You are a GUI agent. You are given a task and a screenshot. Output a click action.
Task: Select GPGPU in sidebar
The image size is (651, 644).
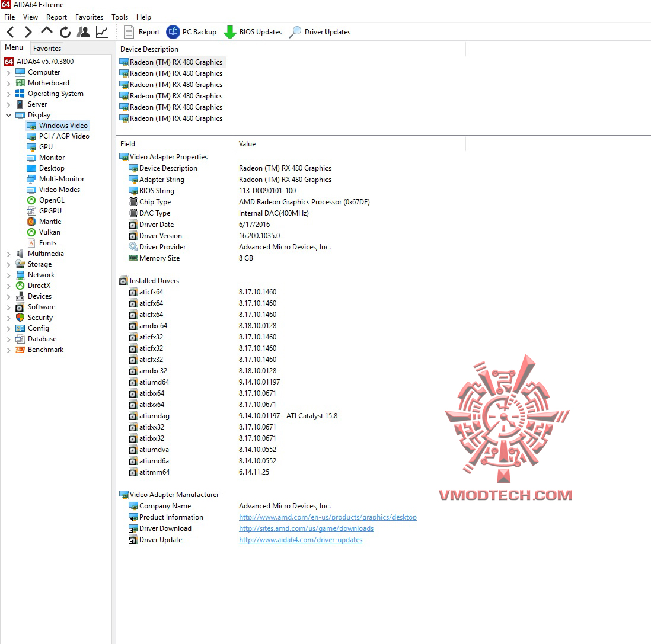tap(50, 211)
